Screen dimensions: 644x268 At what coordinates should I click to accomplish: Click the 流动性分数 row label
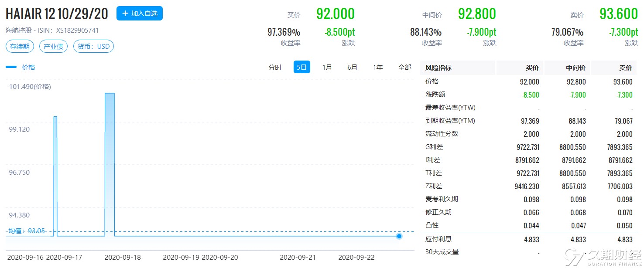(x=442, y=134)
